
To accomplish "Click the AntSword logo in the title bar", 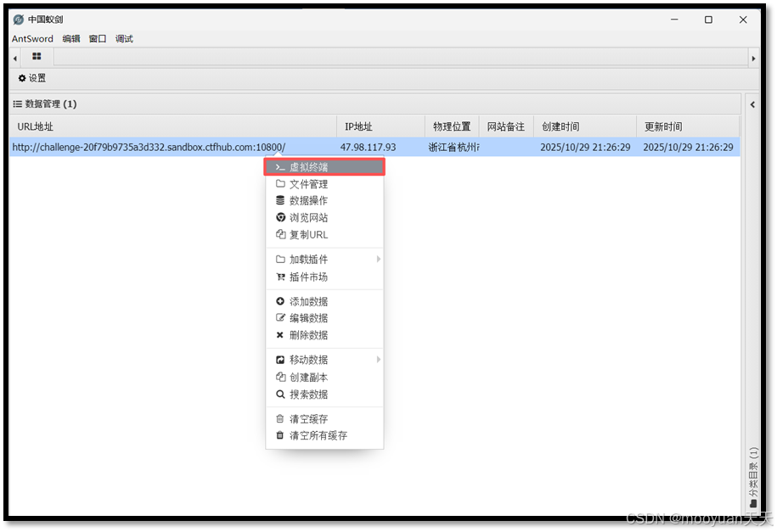I will pos(19,20).
